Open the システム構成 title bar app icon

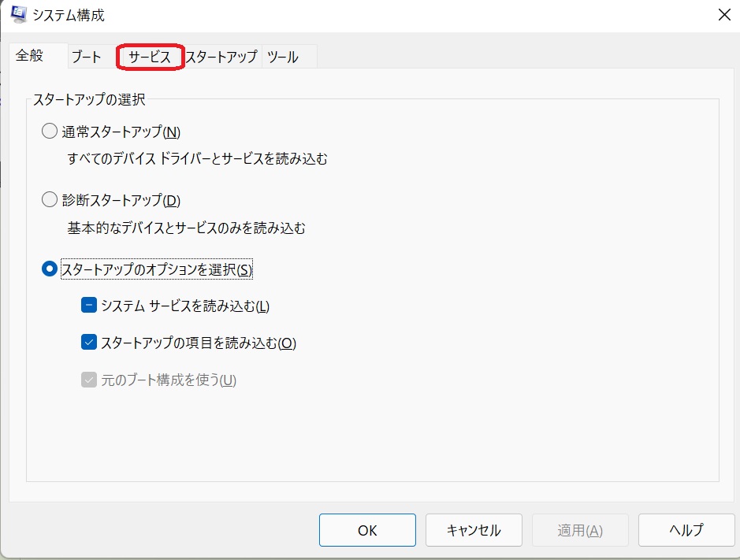click(19, 14)
